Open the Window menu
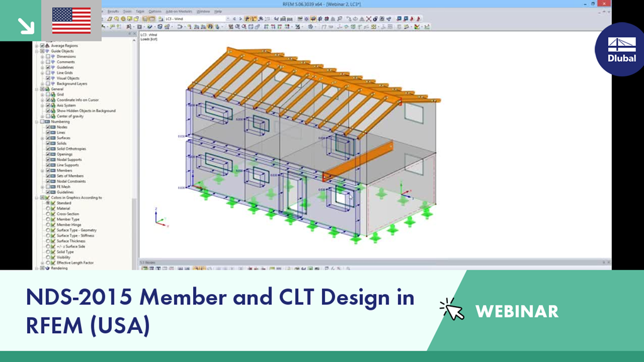 (203, 11)
